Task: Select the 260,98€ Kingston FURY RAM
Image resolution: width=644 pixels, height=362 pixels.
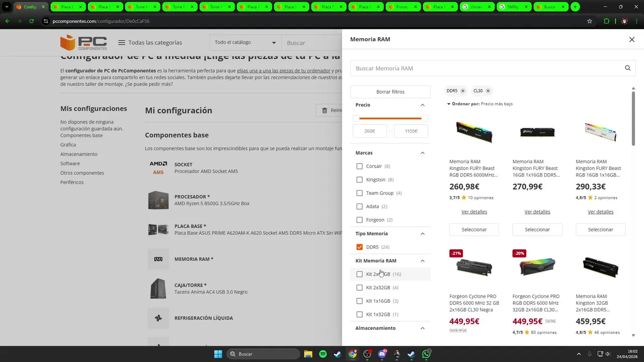Action: 474,229
